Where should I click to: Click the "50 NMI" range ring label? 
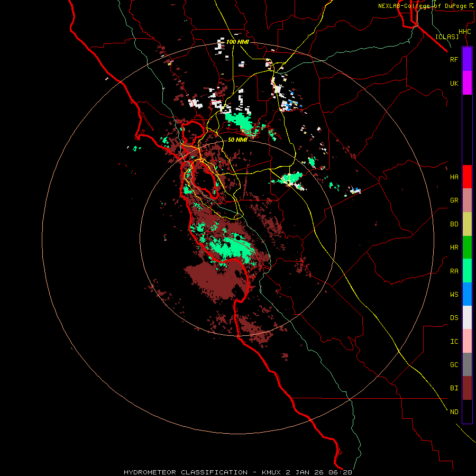237,140
